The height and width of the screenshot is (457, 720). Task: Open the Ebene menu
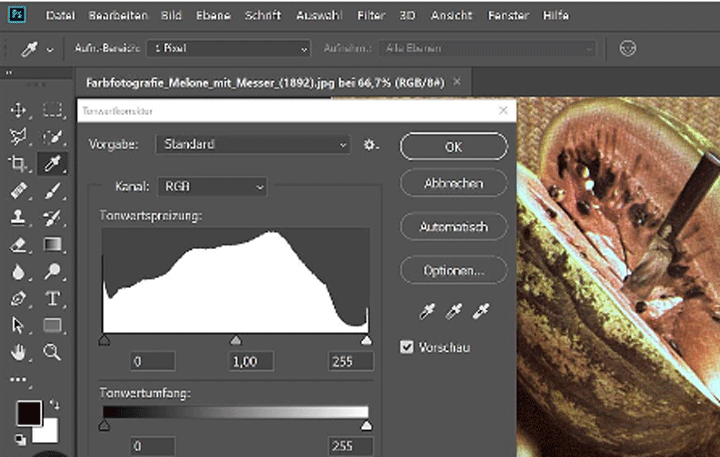(213, 16)
